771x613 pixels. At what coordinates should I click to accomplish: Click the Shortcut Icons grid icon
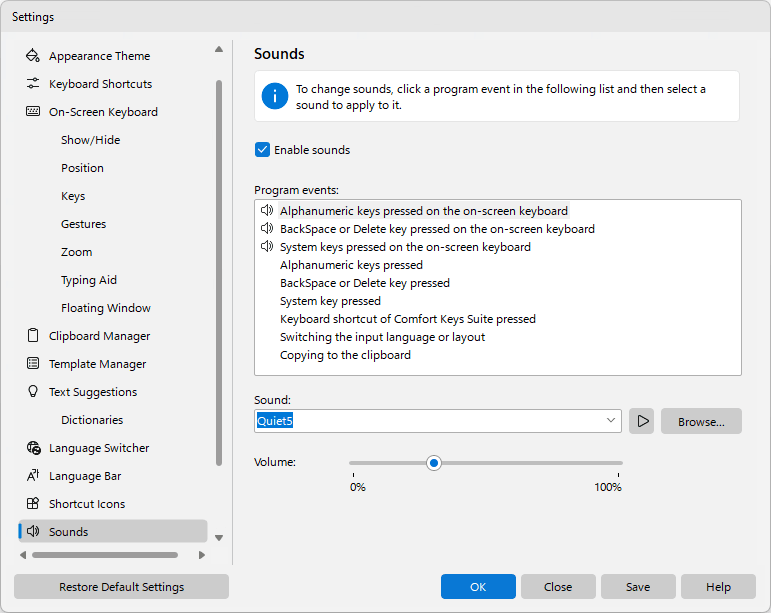tap(32, 504)
